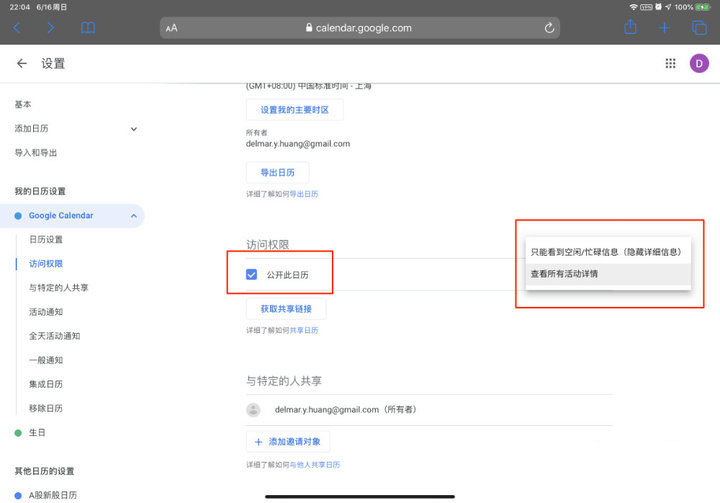Viewport: 720px width, 503px height.
Task: Open 一般通知 sidebar item
Action: pos(46,360)
